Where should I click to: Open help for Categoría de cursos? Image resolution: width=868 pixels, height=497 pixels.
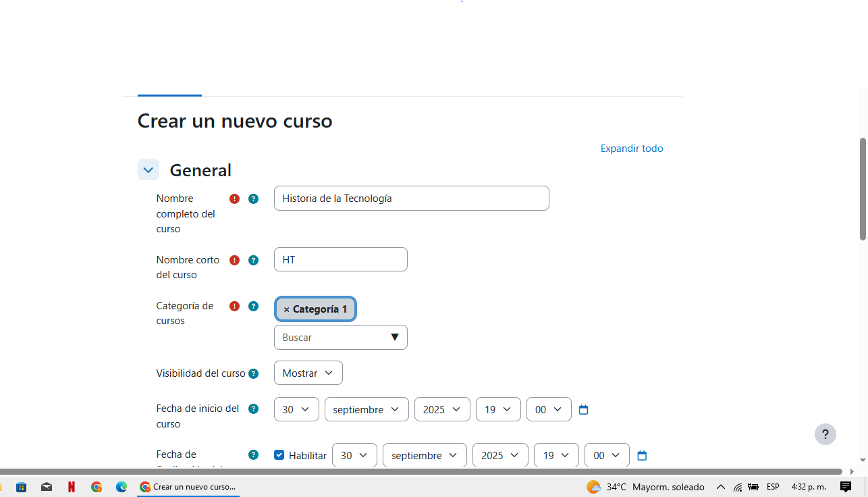point(253,306)
